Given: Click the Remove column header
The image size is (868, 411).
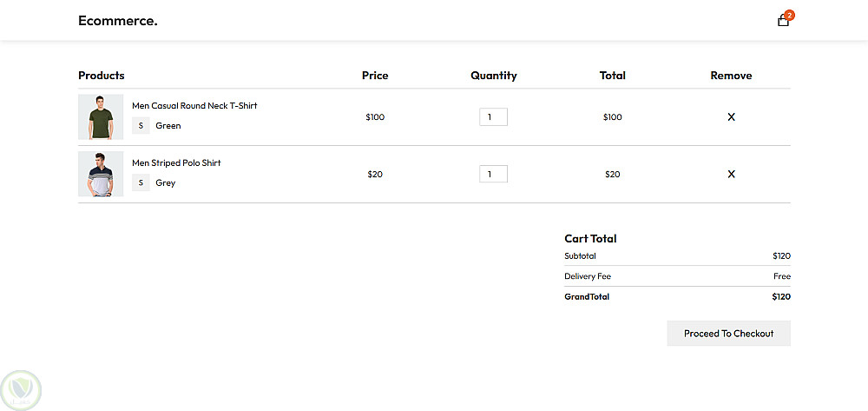Looking at the screenshot, I should (731, 76).
